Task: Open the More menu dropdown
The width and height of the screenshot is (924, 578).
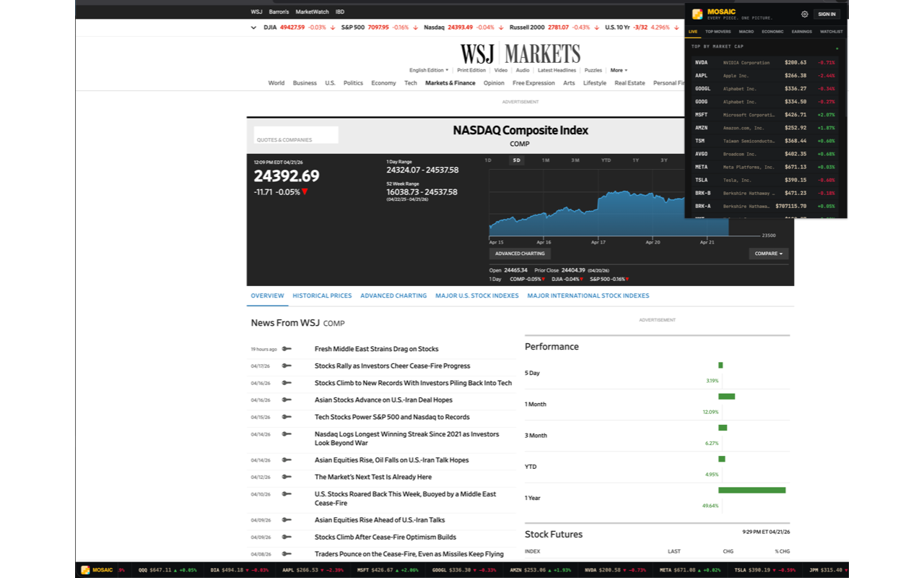Action: (619, 70)
